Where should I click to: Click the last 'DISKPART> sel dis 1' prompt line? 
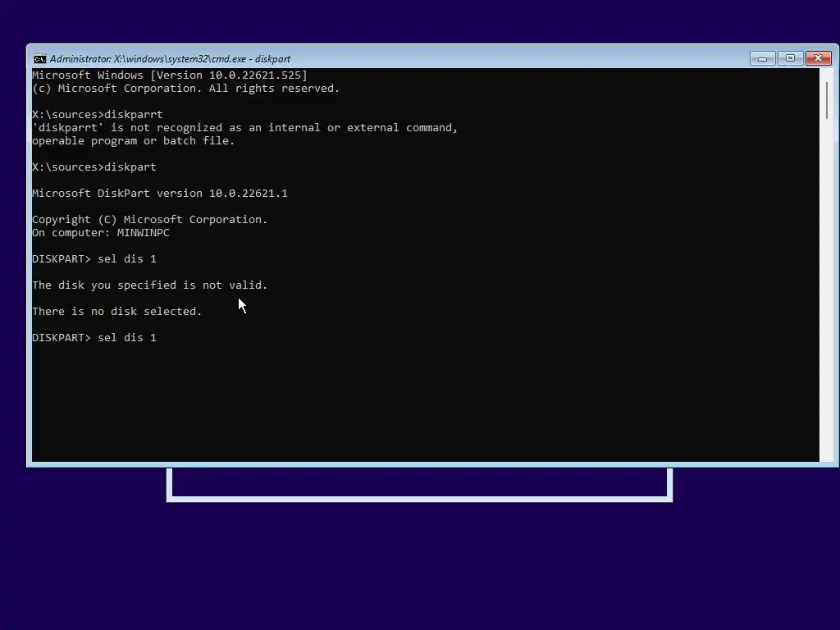click(94, 338)
